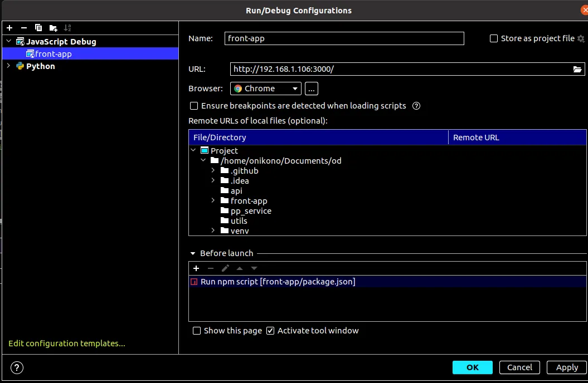
Task: Click the Add New Configuration plus icon
Action: (9, 28)
